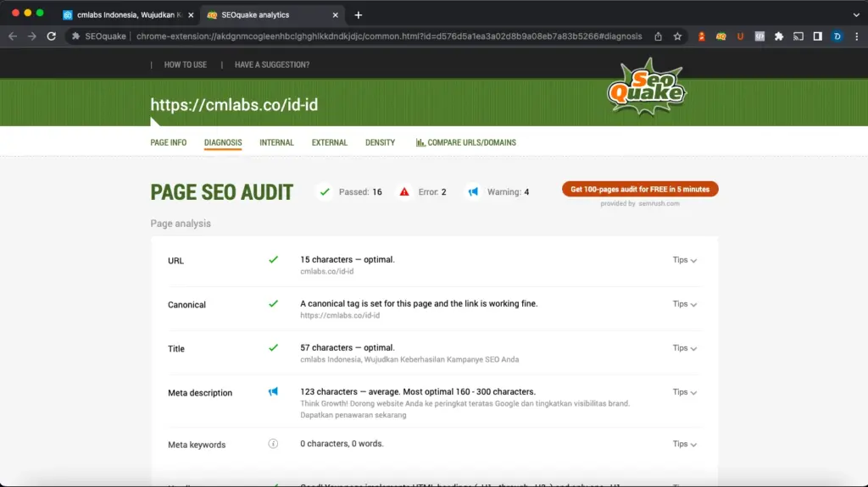Open the INTERNAL tab
Screen dimensions: 868x487
(277, 142)
